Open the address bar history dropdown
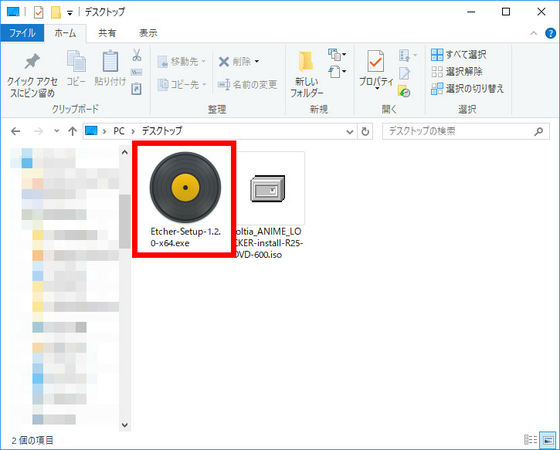 [x=350, y=131]
